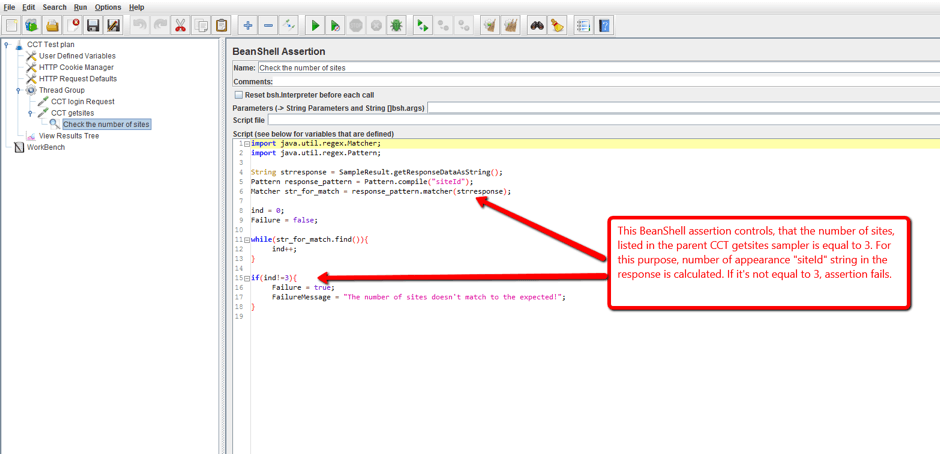
Task: Expand all nodes with the plus icon
Action: click(x=248, y=26)
